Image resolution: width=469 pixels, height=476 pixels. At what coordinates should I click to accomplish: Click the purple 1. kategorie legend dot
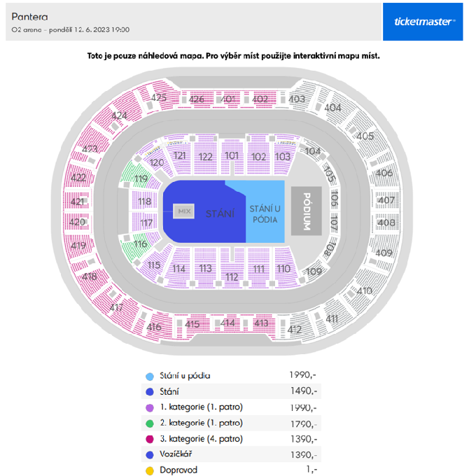tap(150, 407)
